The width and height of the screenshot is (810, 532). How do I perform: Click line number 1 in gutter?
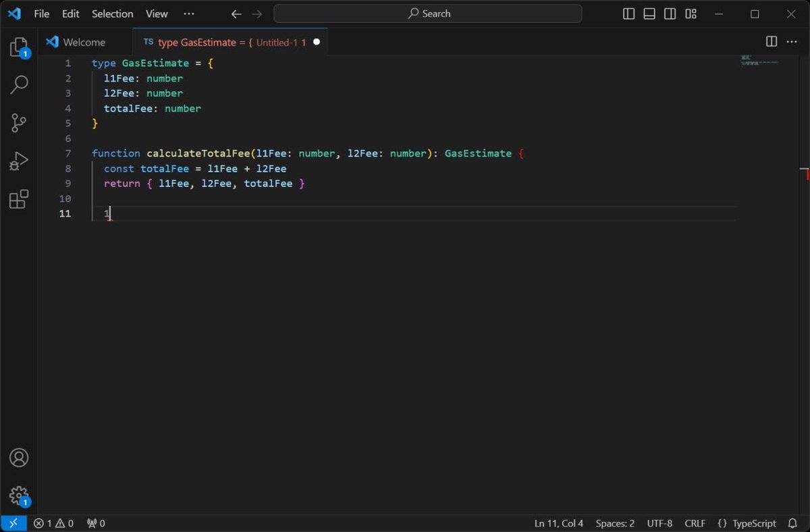click(67, 63)
